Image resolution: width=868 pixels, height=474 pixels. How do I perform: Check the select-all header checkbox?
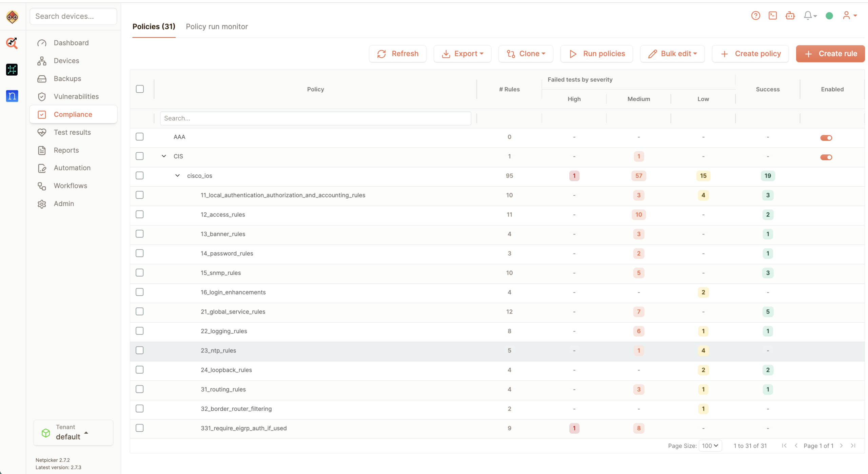140,89
